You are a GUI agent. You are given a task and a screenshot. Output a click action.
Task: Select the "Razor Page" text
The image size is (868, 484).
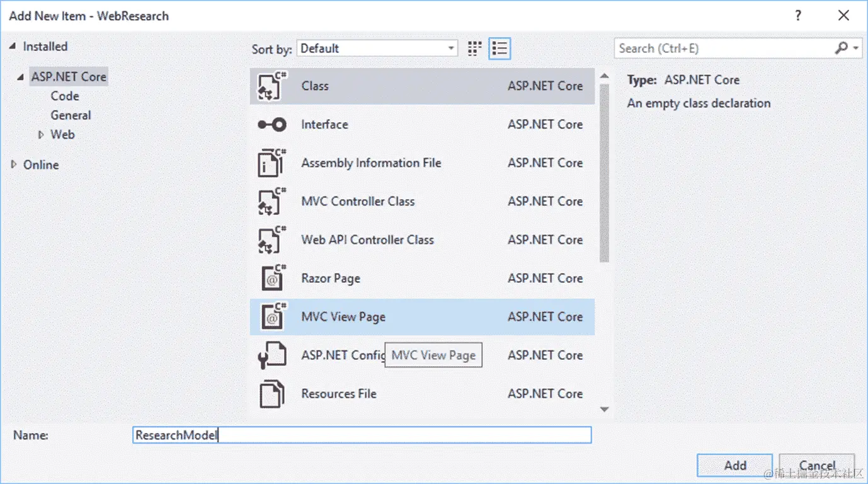331,278
